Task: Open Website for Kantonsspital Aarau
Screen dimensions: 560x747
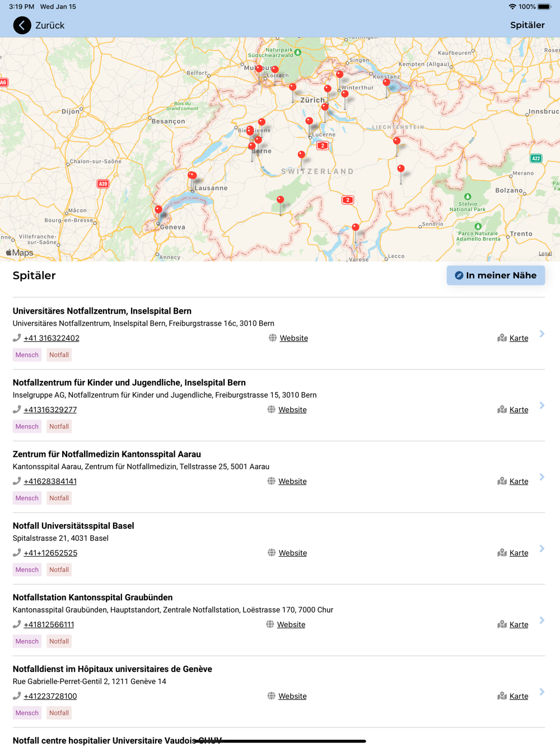Action: pos(292,482)
